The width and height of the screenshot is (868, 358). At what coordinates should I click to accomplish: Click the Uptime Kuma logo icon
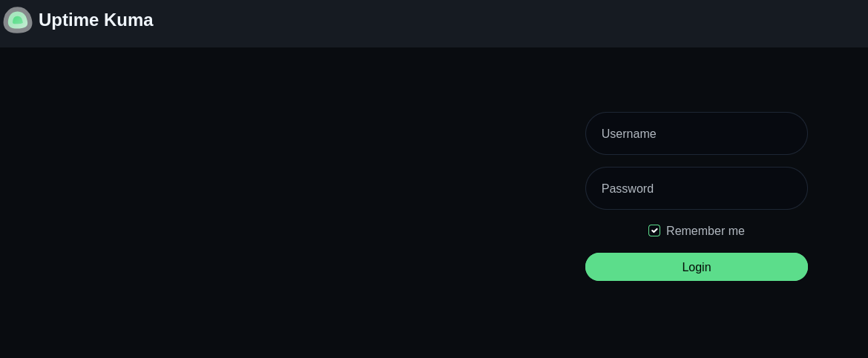tap(18, 20)
